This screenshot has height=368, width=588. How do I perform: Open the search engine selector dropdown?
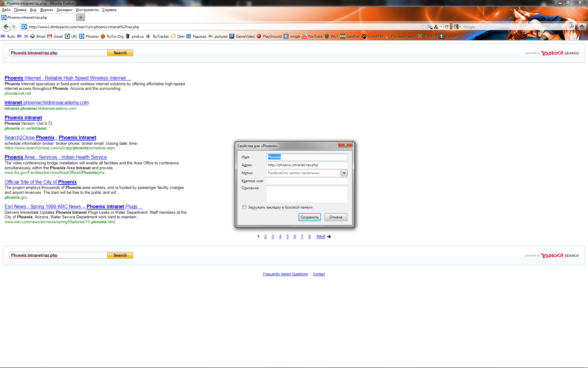pos(457,27)
